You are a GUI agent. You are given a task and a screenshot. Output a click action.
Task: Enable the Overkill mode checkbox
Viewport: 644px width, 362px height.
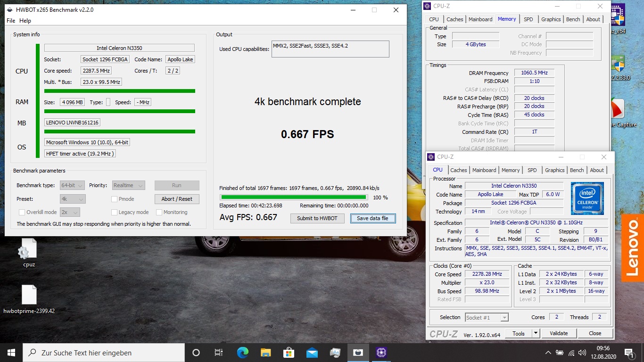click(22, 212)
